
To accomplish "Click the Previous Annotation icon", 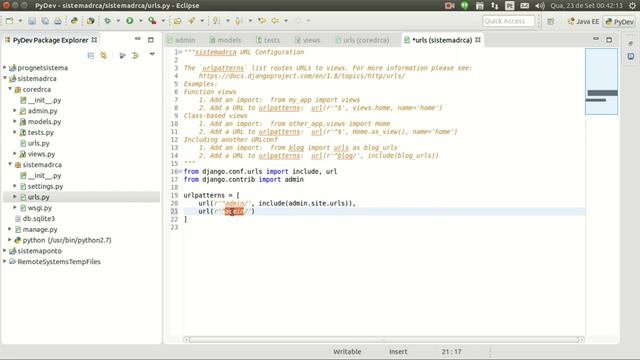I will [239, 20].
